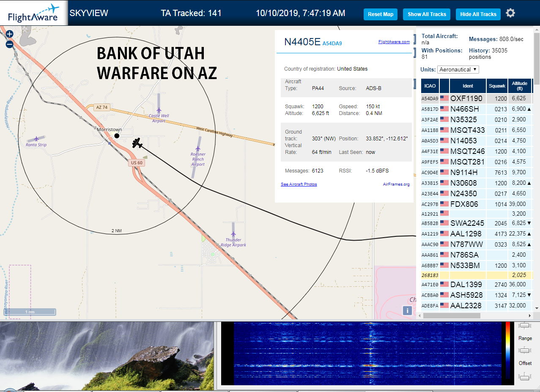Select the N9114H aircraft row
The height and width of the screenshot is (392, 540).
pos(476,172)
